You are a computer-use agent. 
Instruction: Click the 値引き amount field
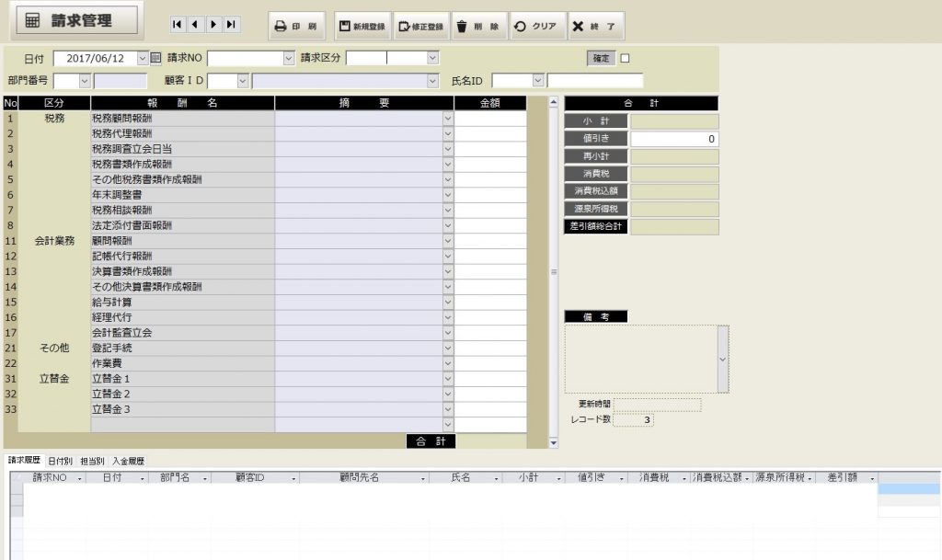(x=674, y=139)
